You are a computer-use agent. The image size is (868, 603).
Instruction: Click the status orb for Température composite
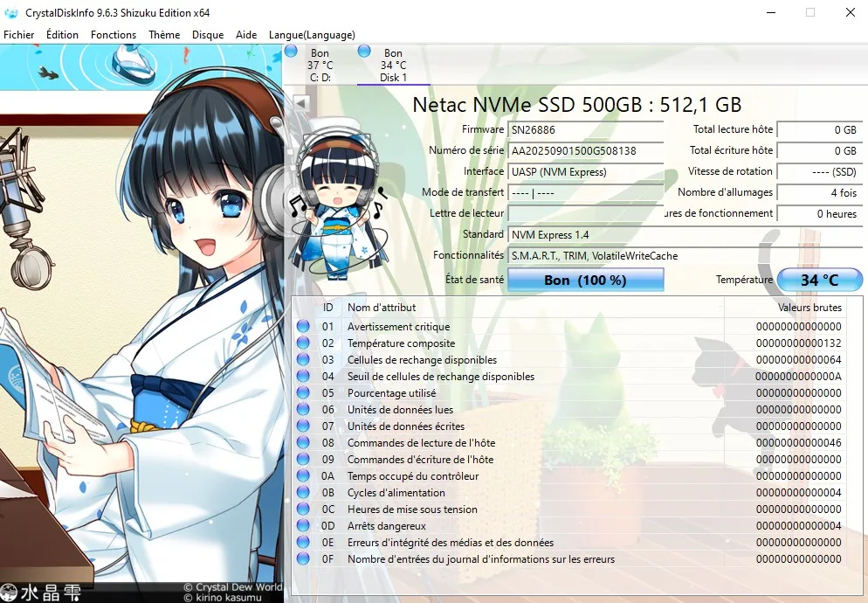click(303, 343)
